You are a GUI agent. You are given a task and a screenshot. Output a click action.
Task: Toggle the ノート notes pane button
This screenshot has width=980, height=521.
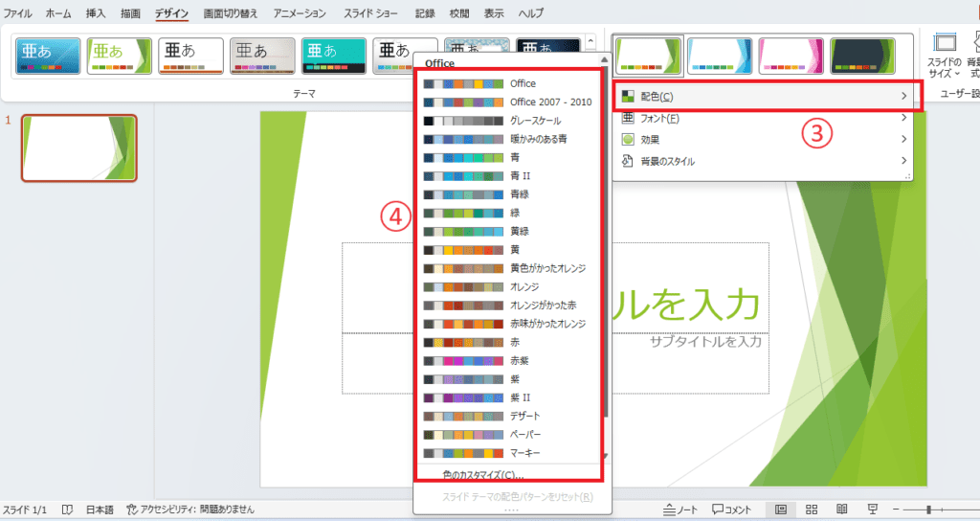(x=680, y=510)
